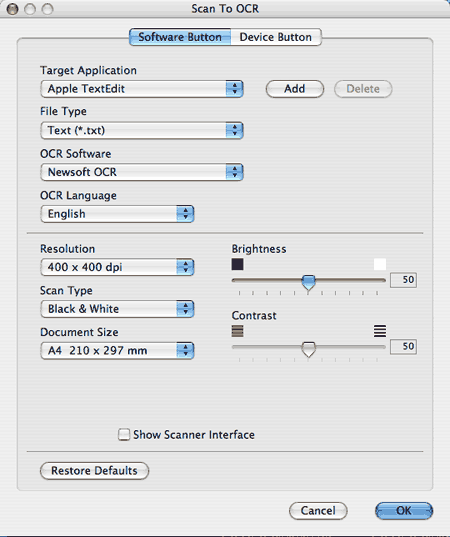The image size is (450, 537).
Task: Click the Brightness value field
Action: [x=403, y=280]
